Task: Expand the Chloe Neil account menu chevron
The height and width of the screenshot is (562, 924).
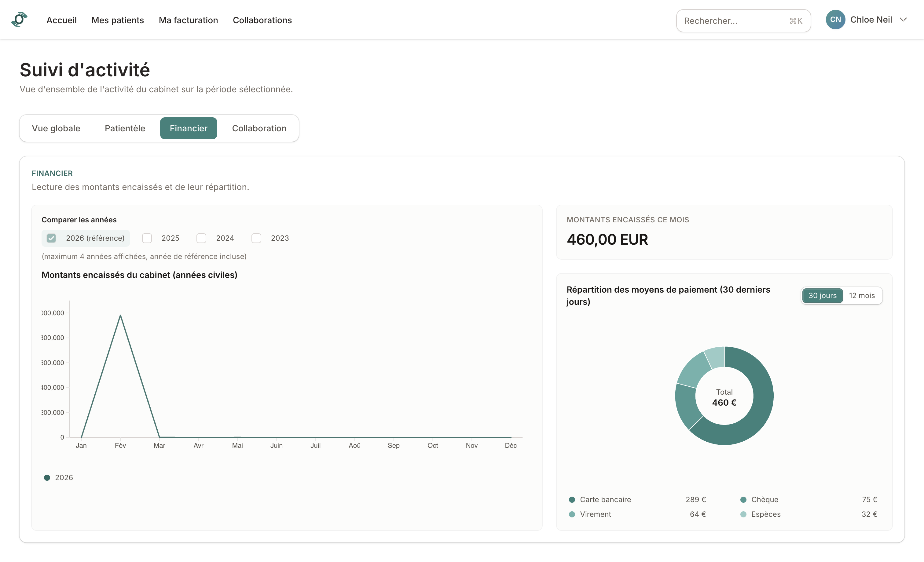Action: click(903, 20)
